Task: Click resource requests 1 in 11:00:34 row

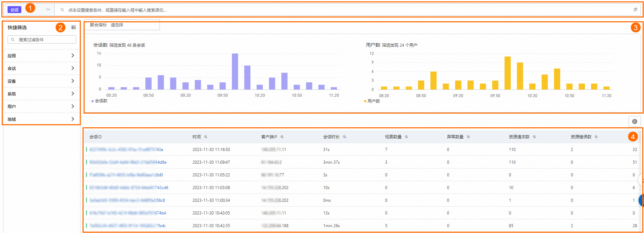Action: [510, 200]
